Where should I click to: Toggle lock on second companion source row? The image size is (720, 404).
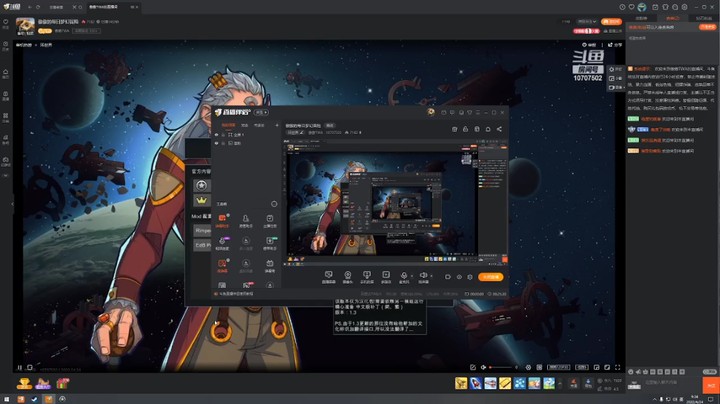[x=223, y=143]
